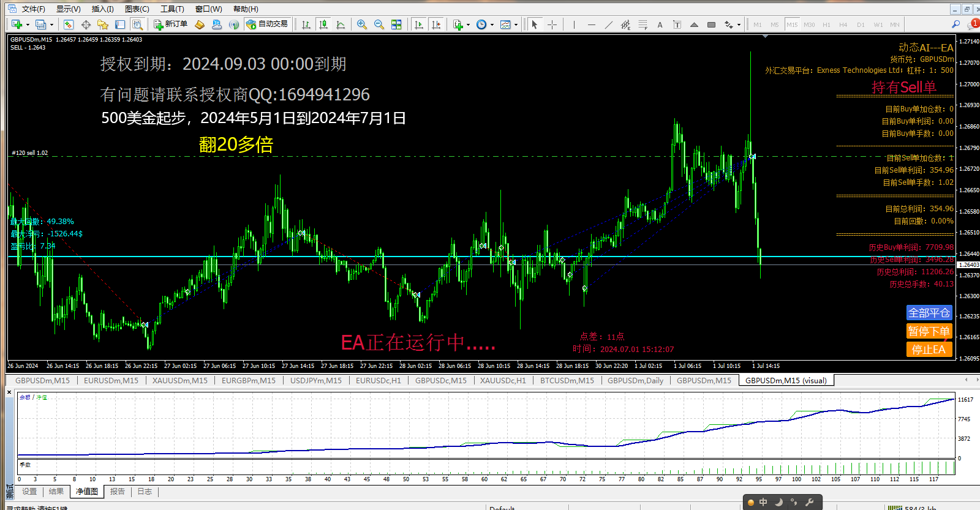Select the crosshair cursor tool

[x=552, y=24]
